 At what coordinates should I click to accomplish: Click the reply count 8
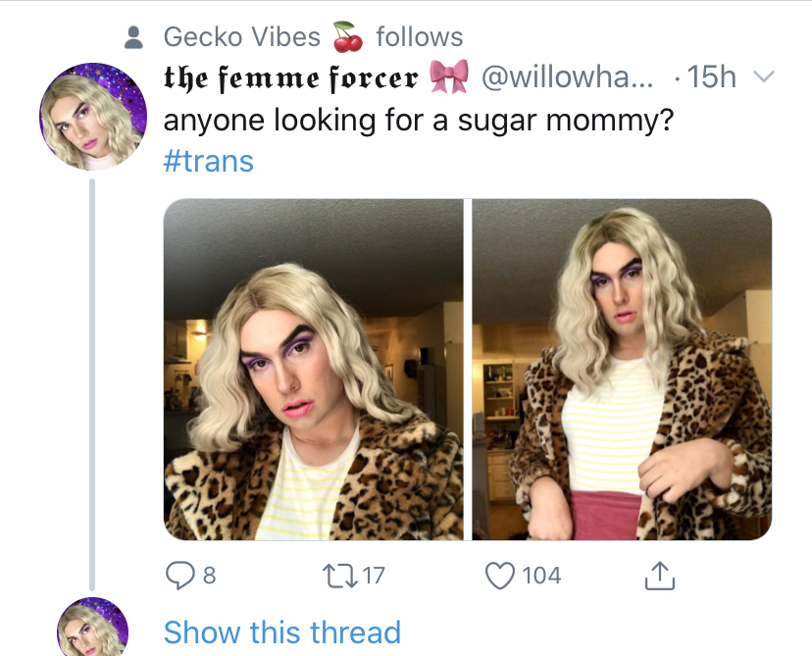pos(209,576)
